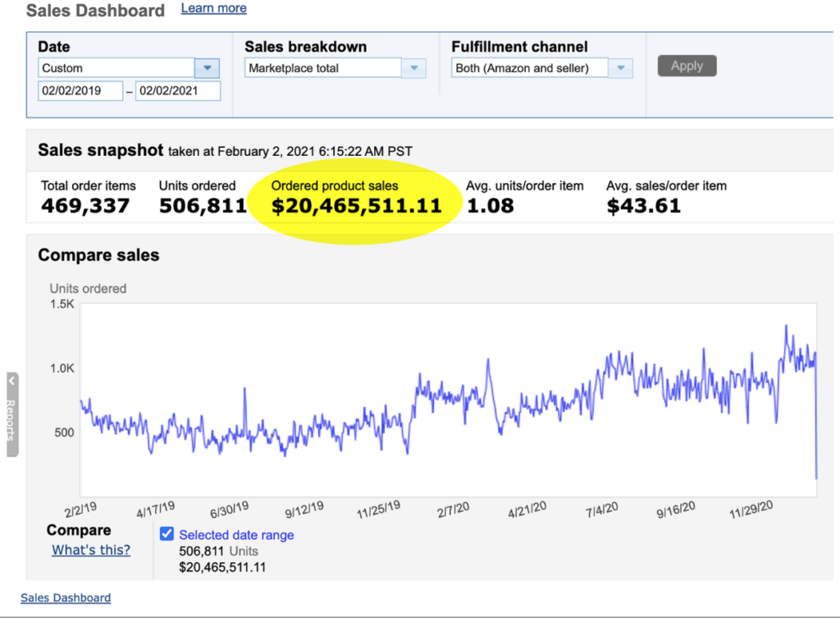Click the Compare sales section heading
This screenshot has width=840, height=618.
(98, 255)
